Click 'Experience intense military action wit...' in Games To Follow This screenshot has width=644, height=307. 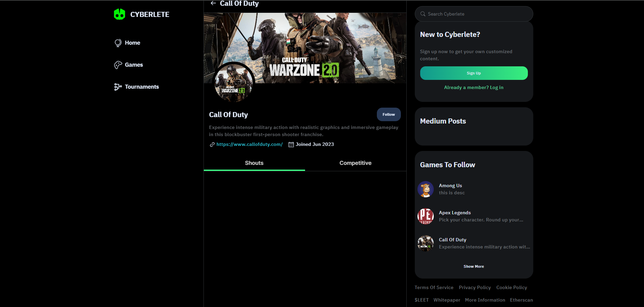(x=485, y=247)
